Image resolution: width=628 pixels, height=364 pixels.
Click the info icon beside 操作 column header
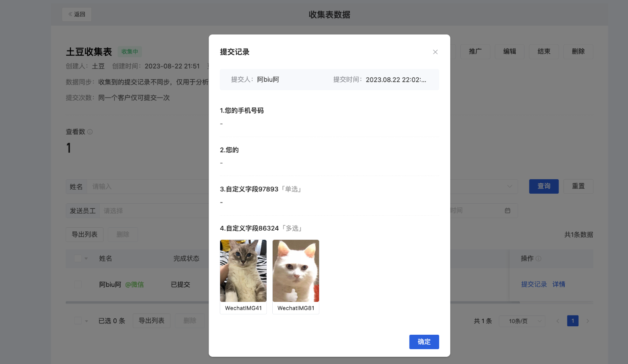[x=539, y=259]
